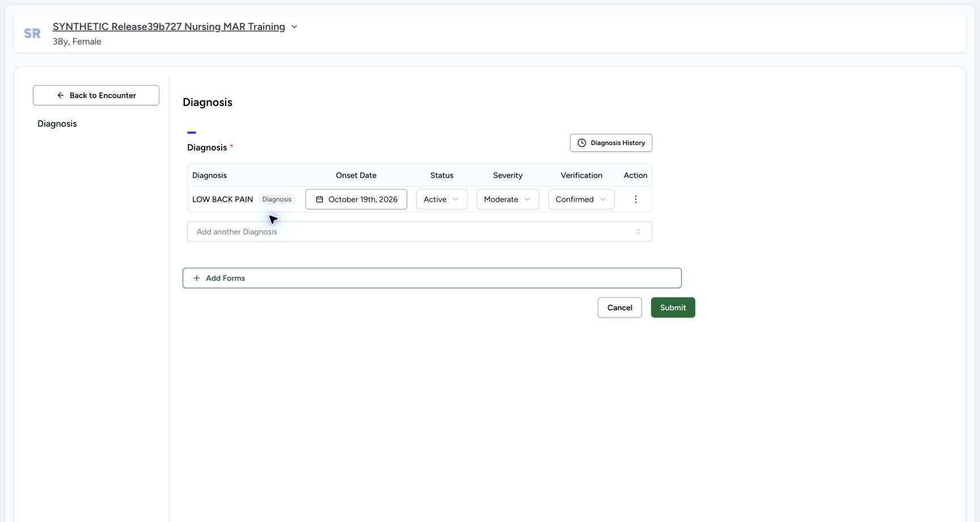This screenshot has height=522, width=980.
Task: Click the main Diagnosis page heading
Action: point(208,103)
